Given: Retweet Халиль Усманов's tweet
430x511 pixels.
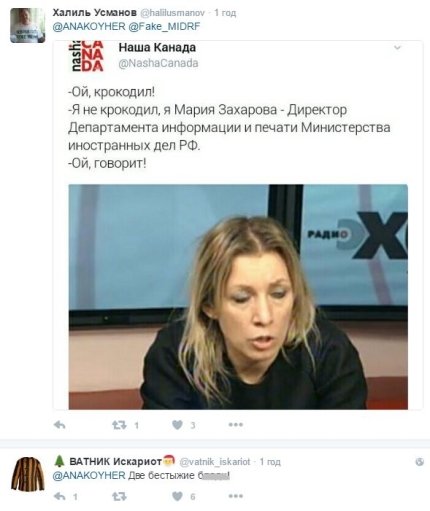Looking at the screenshot, I should click(x=119, y=425).
